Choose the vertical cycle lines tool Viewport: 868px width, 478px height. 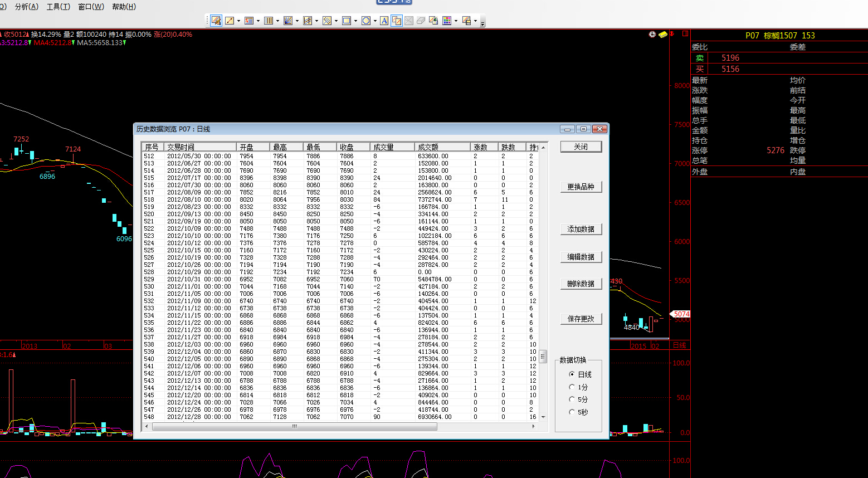(269, 21)
